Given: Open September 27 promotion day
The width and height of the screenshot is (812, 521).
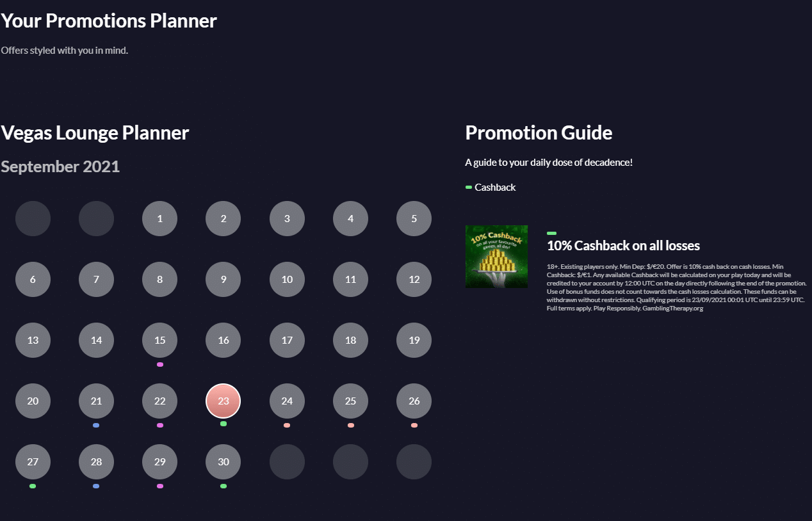Looking at the screenshot, I should click(x=33, y=462).
